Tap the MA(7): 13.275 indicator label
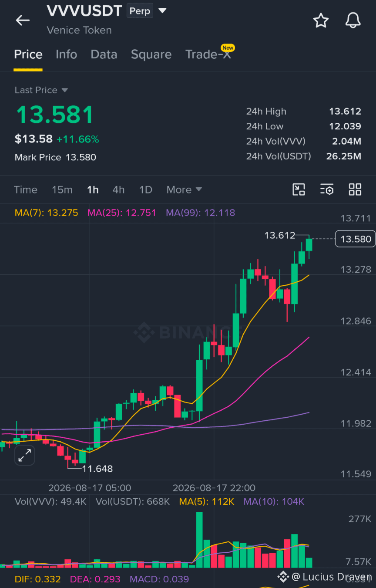 tap(47, 213)
